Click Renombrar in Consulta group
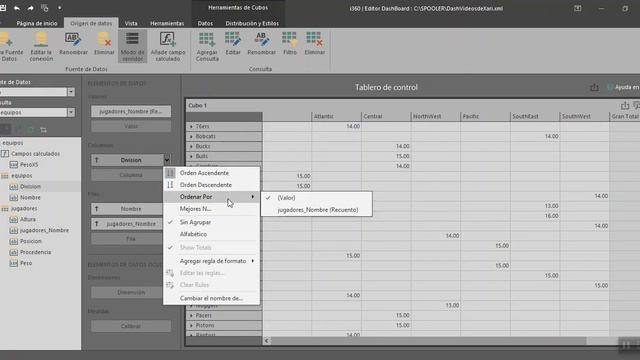The width and height of the screenshot is (640, 360). pos(261,43)
